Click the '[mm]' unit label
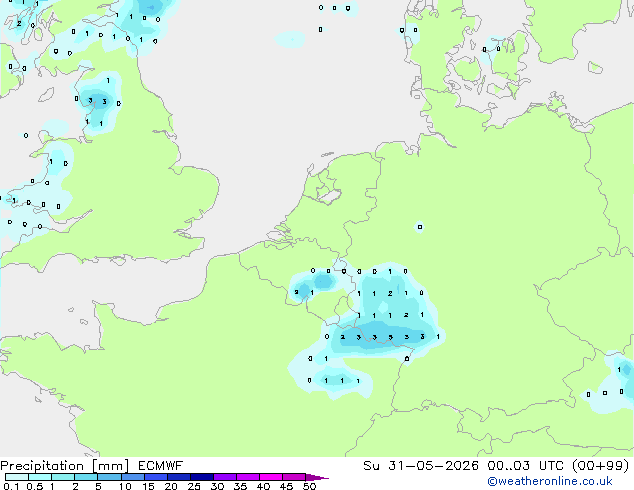The height and width of the screenshot is (490, 634). (110, 466)
